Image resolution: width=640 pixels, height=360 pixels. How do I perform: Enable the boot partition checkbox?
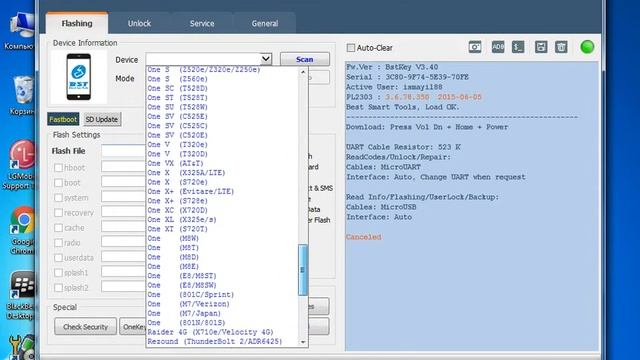point(58,183)
